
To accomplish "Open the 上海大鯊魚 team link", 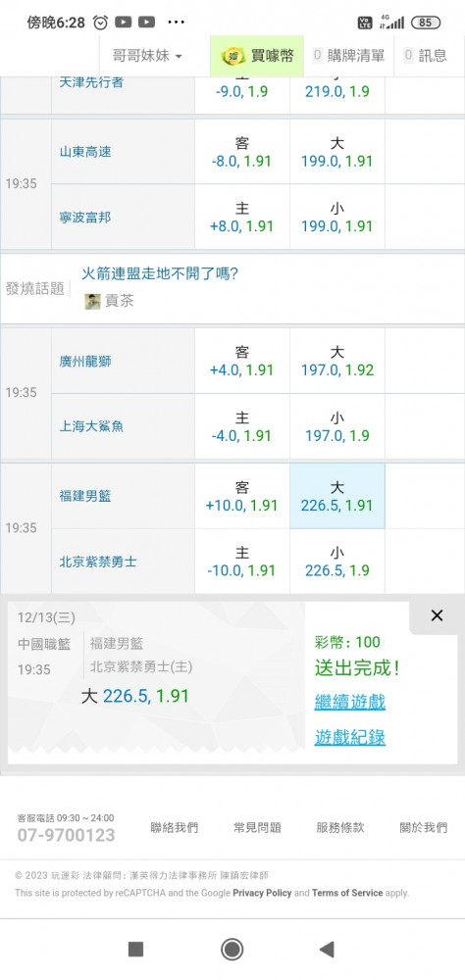I will pyautogui.click(x=91, y=426).
